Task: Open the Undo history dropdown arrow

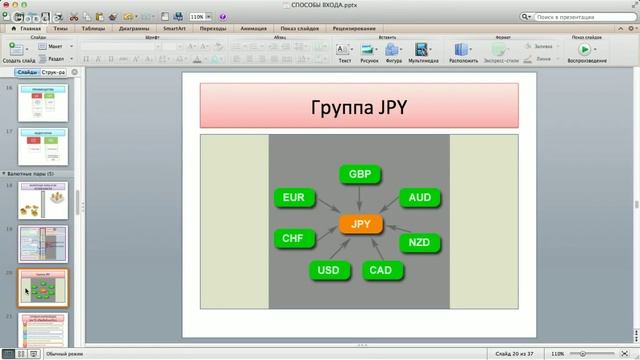Action: coord(136,17)
